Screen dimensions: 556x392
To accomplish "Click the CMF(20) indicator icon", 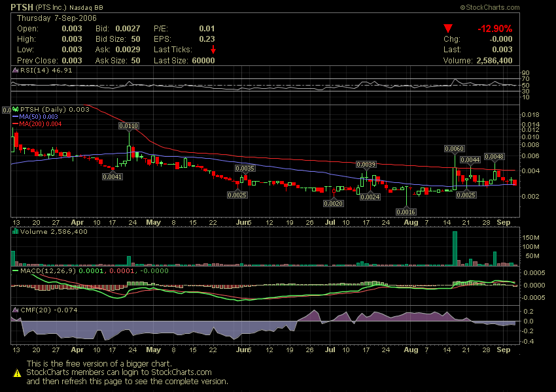I will pyautogui.click(x=15, y=310).
